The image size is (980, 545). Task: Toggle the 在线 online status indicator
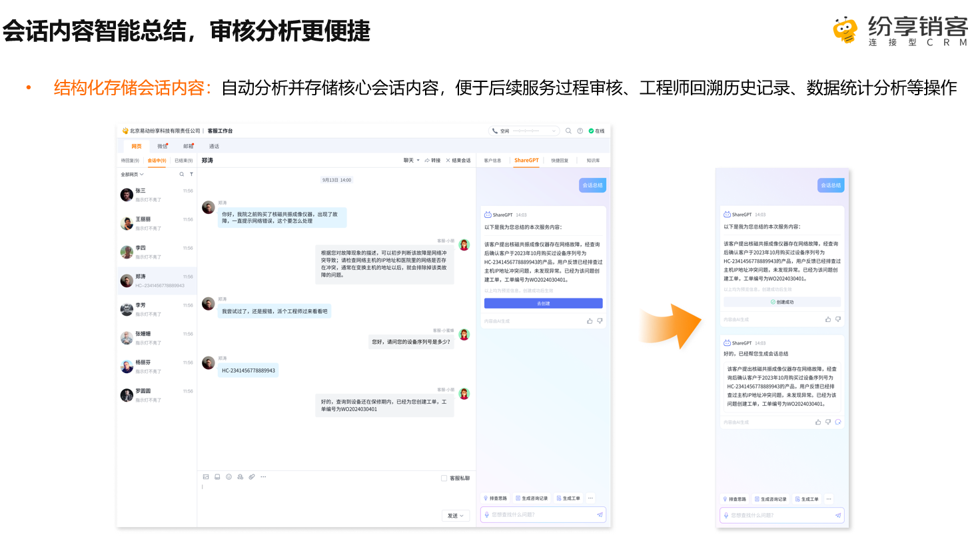click(x=596, y=131)
